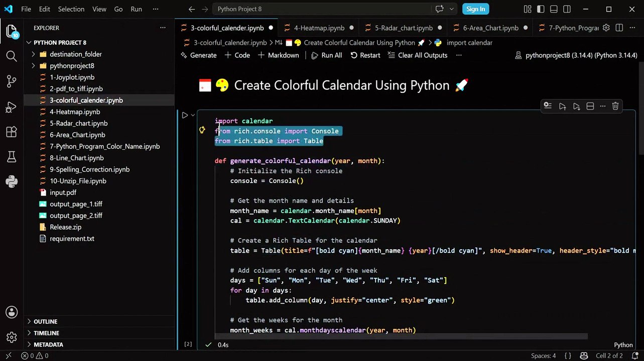This screenshot has height=361, width=644.
Task: Open Source Control view
Action: tap(12, 81)
